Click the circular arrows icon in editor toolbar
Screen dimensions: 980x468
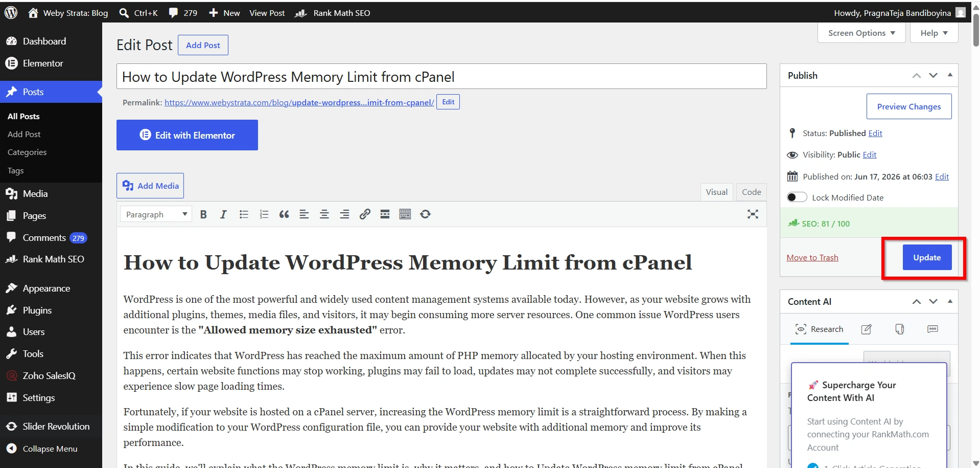coord(425,214)
